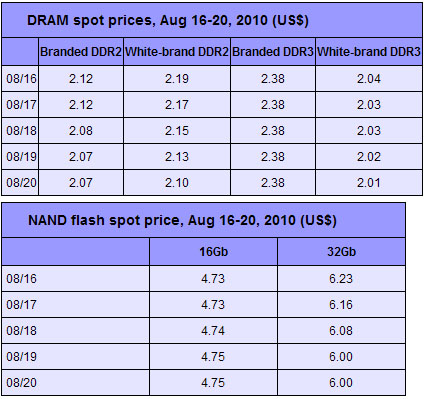The height and width of the screenshot is (399, 429).
Task: Click the White-brand DDR2 price 2.19
Action: coord(177,79)
